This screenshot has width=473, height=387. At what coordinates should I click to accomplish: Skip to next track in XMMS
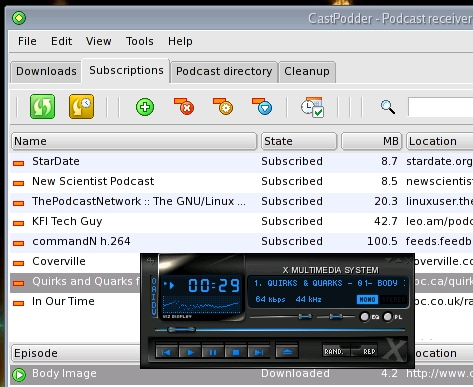258,352
